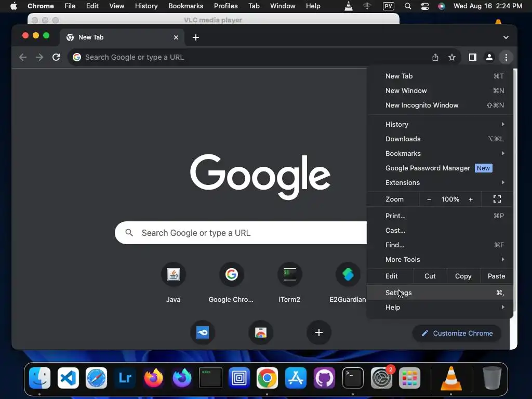Focus the Google search box on page

click(241, 233)
